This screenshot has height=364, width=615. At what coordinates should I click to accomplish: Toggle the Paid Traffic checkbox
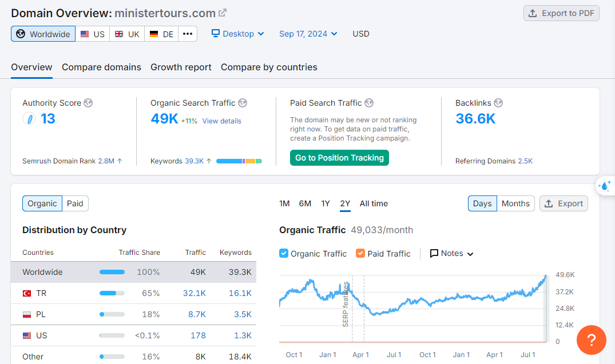360,253
